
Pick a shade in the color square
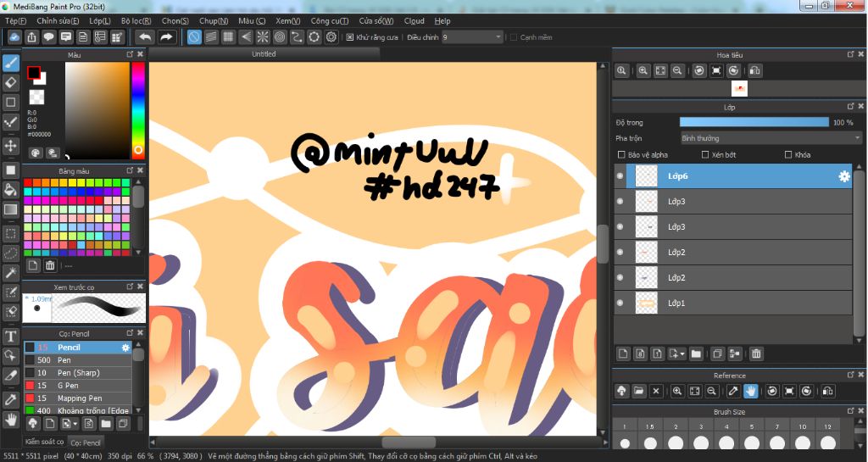[97, 111]
